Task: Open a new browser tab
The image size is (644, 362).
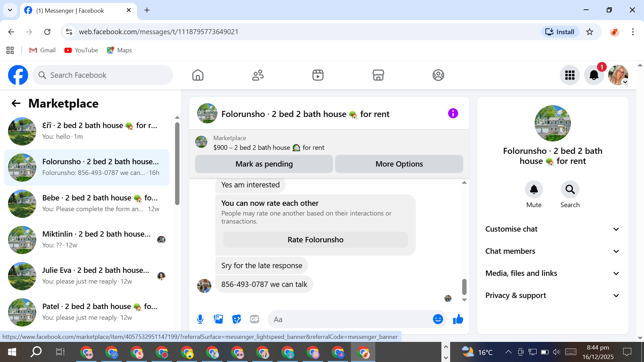Action: [147, 10]
